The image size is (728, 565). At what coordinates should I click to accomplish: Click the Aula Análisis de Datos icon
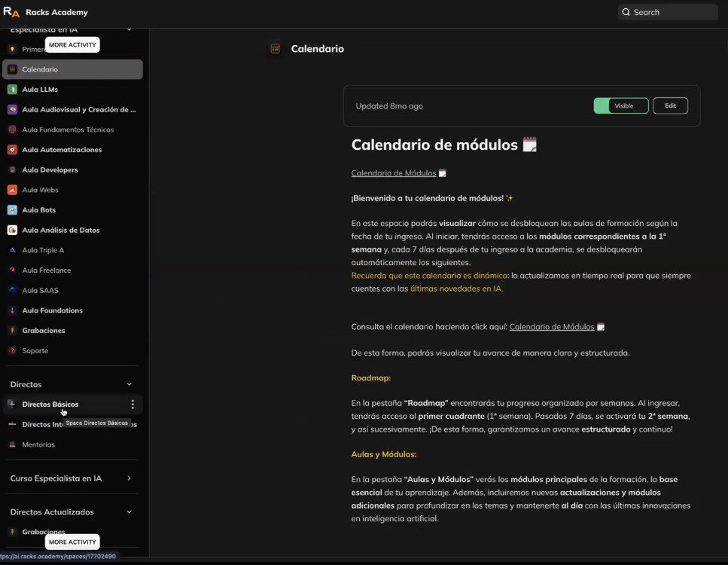[x=12, y=230]
